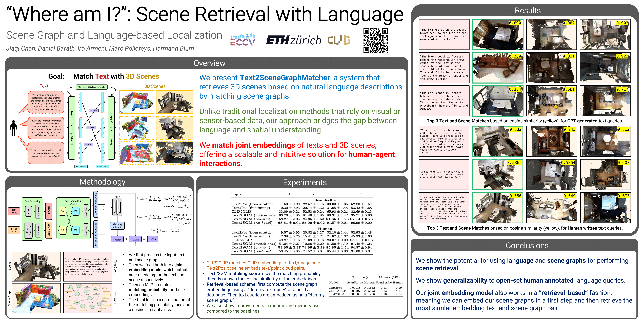Click the 'A bed room with a soccer table' query

(x=444, y=174)
